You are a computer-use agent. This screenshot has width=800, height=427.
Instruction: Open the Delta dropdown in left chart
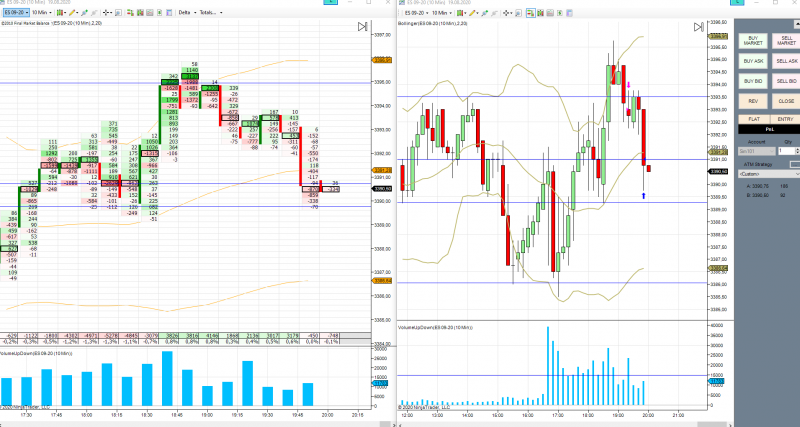click(188, 12)
